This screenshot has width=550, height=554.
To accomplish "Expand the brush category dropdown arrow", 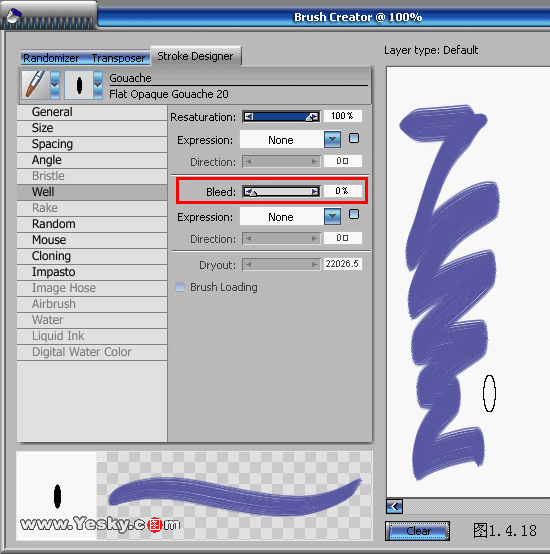I will [55, 85].
